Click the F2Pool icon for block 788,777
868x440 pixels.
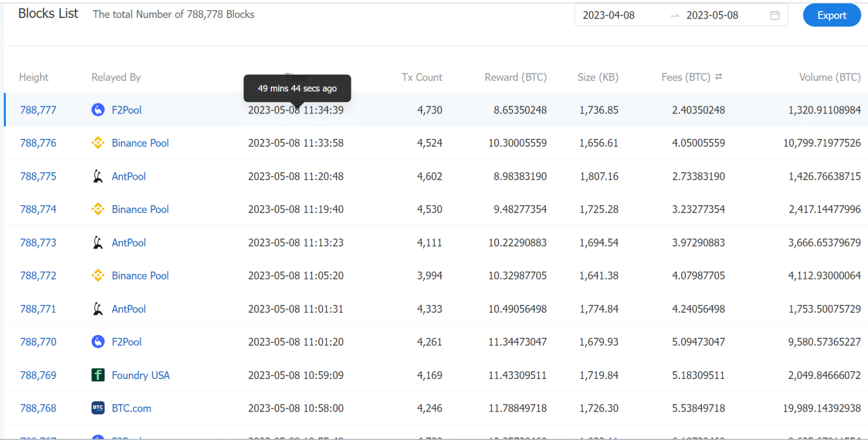tap(98, 110)
